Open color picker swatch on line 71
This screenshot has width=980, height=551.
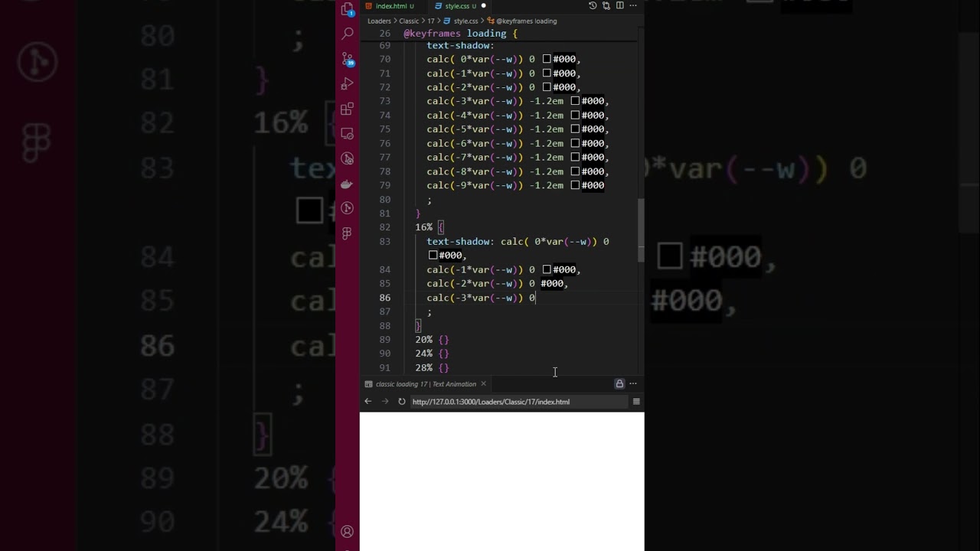click(547, 73)
